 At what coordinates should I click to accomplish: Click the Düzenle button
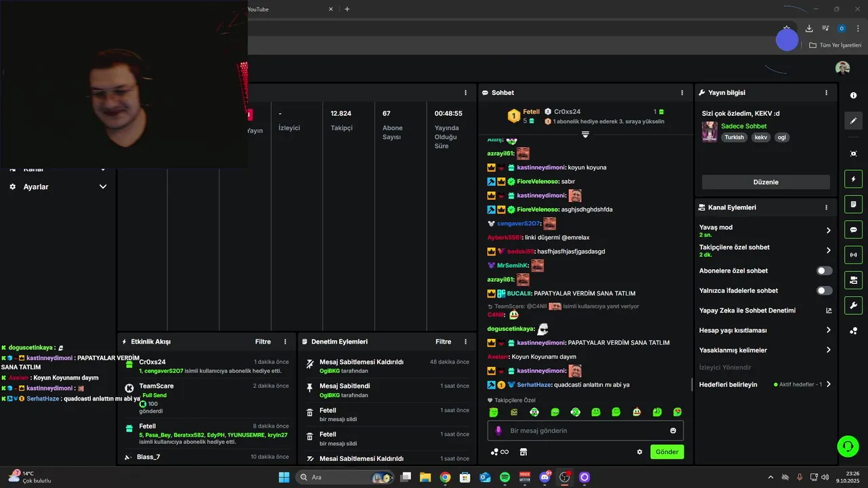[x=766, y=182]
